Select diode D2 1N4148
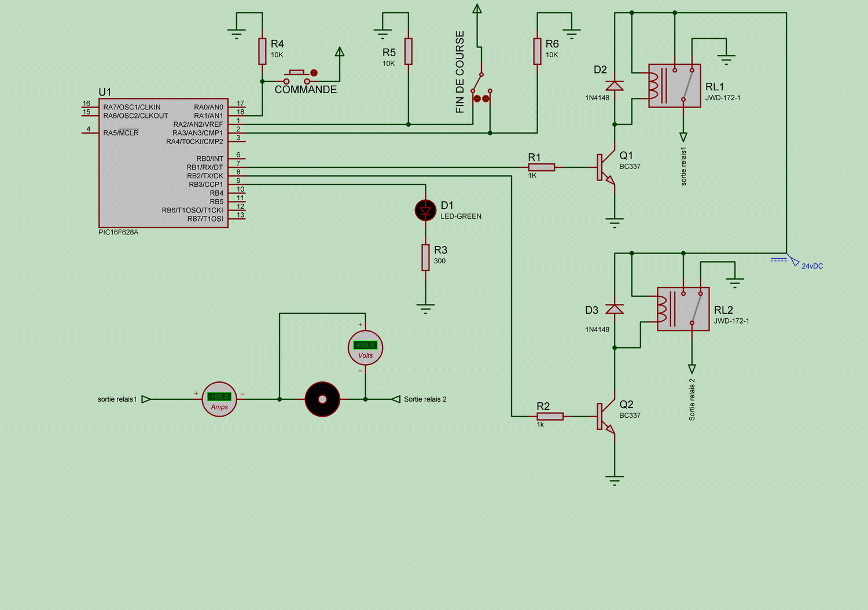 [615, 86]
